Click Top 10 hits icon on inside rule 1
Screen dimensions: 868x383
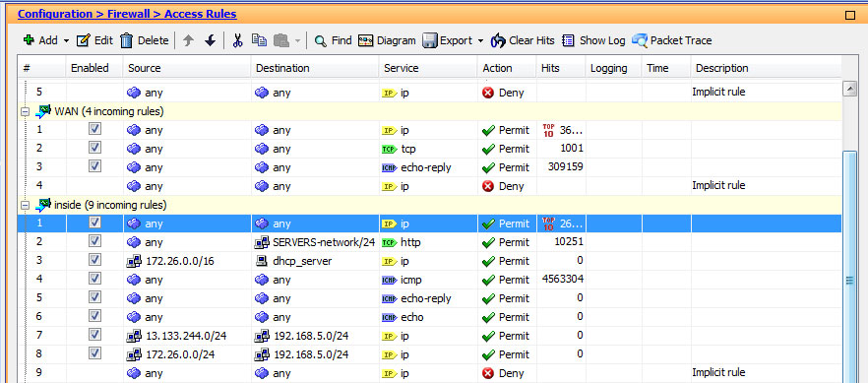pyautogui.click(x=548, y=223)
